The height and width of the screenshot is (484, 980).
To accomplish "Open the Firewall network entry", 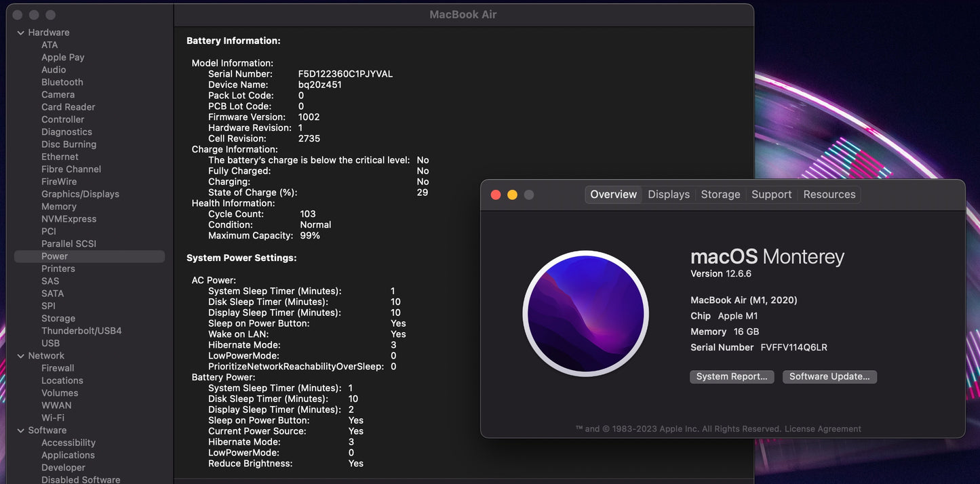I will (58, 368).
